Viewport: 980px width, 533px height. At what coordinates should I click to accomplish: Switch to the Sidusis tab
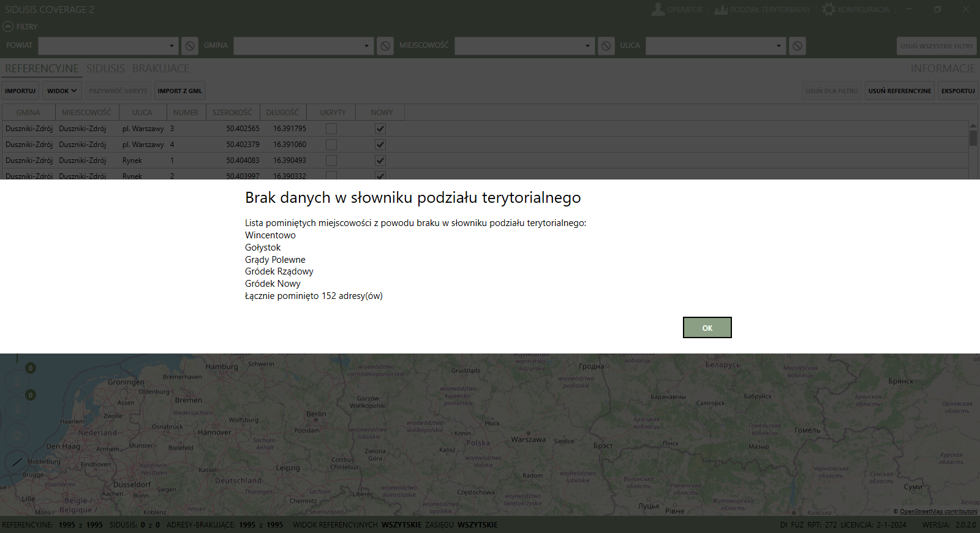(x=105, y=69)
